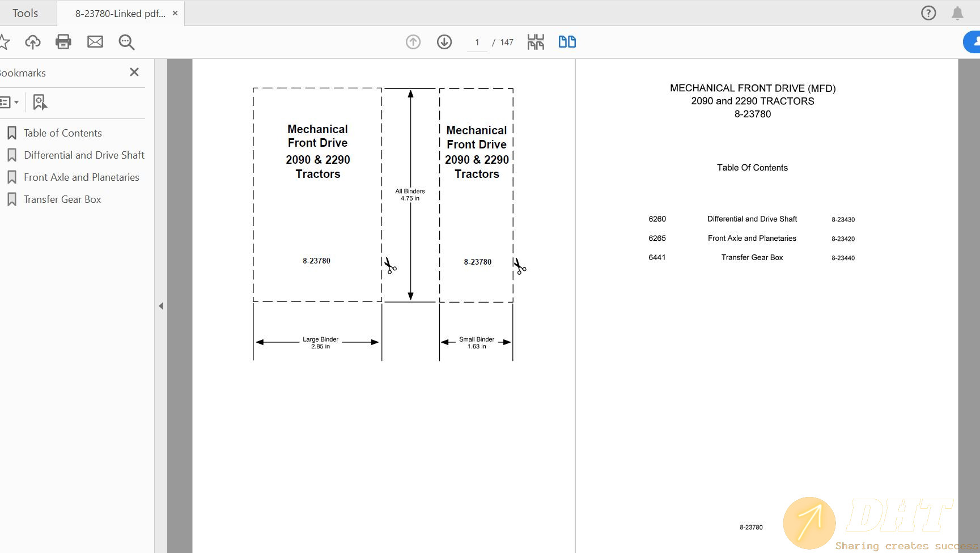Open the Help question mark menu
This screenshot has height=553, width=980.
click(x=928, y=12)
